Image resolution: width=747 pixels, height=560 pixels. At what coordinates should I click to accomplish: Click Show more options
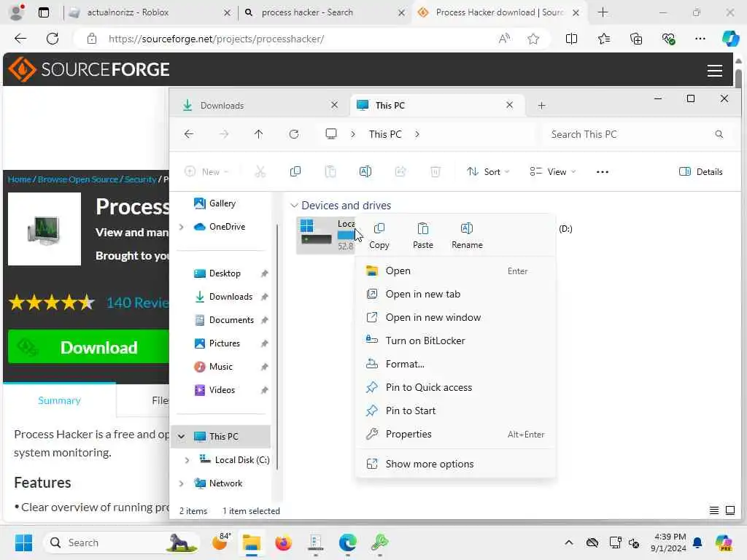pos(455,464)
